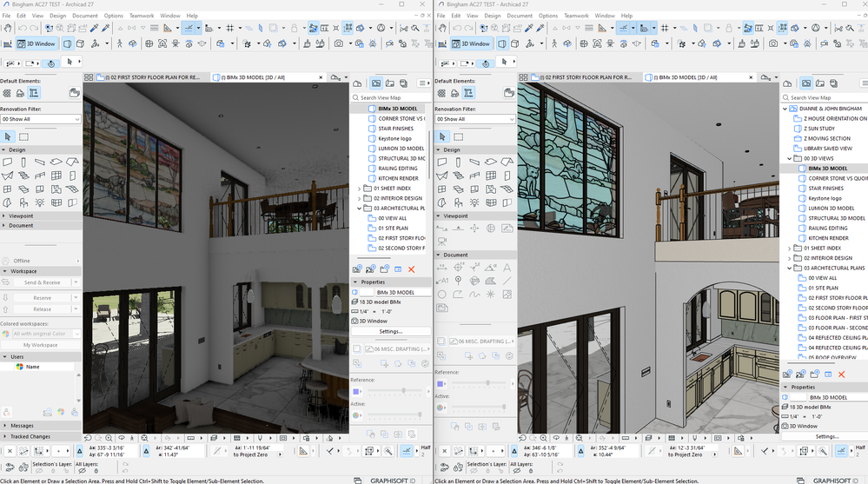Open the Options menu in right window
868x484 pixels.
tap(548, 16)
